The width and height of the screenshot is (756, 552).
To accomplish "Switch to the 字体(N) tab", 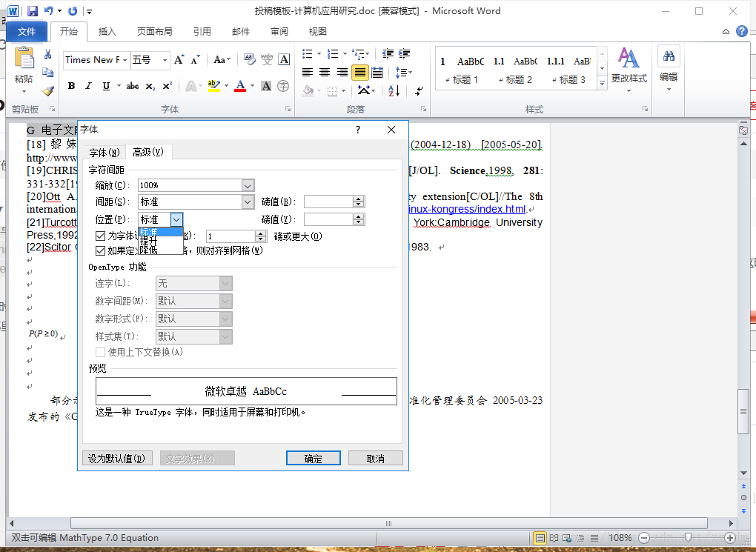I will [x=104, y=153].
